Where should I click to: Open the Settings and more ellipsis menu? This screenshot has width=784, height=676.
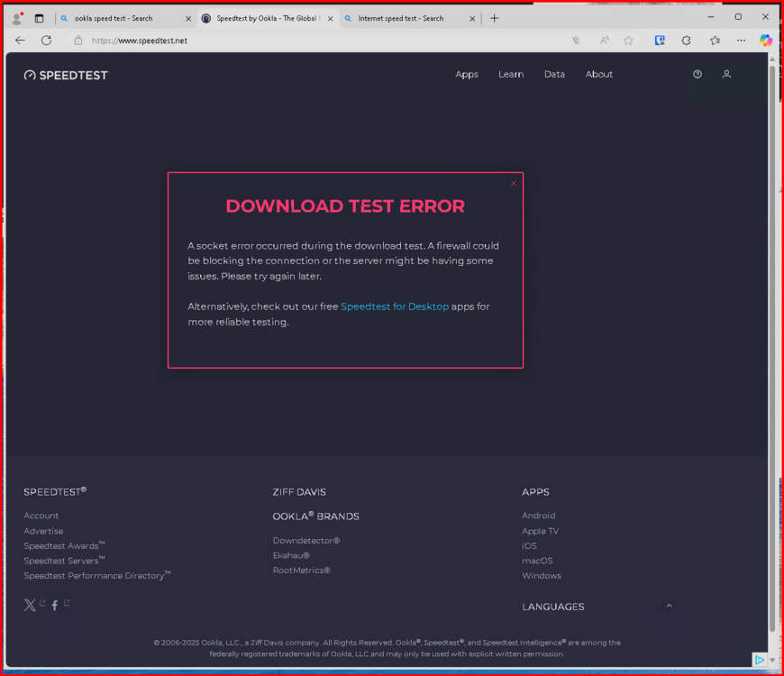coord(741,41)
